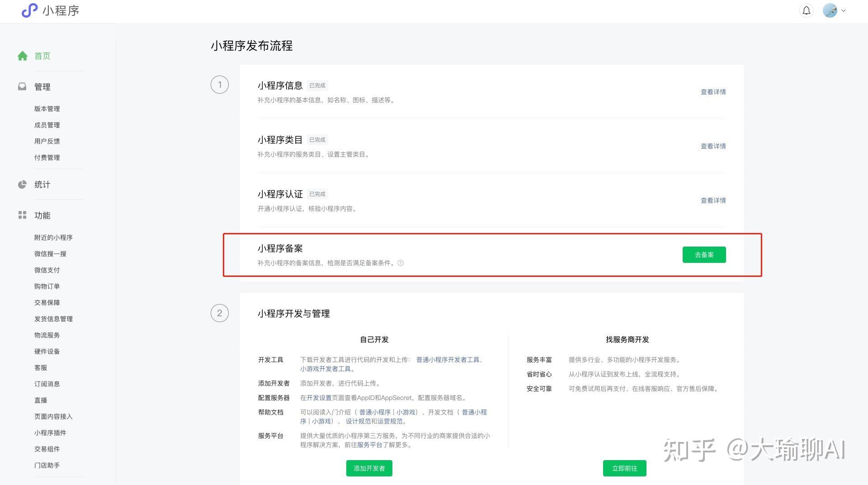This screenshot has width=868, height=485.
Task: Click the 功能 features grid icon
Action: pyautogui.click(x=22, y=215)
